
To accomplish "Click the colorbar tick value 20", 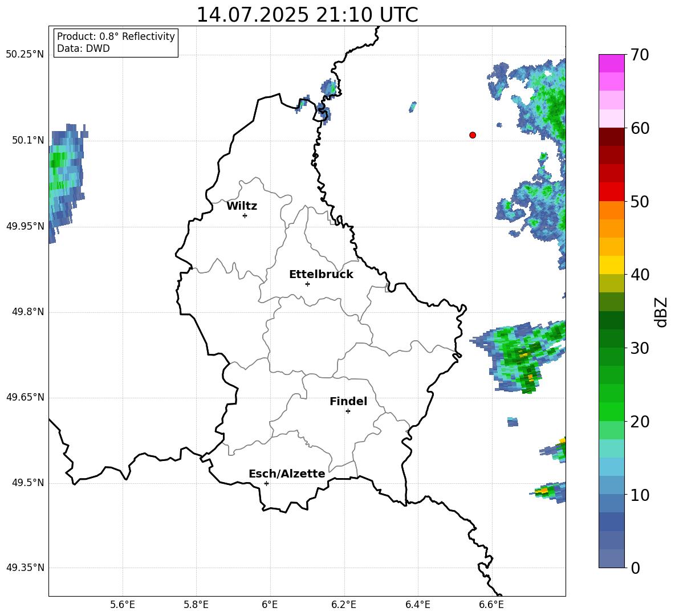I will coord(640,422).
